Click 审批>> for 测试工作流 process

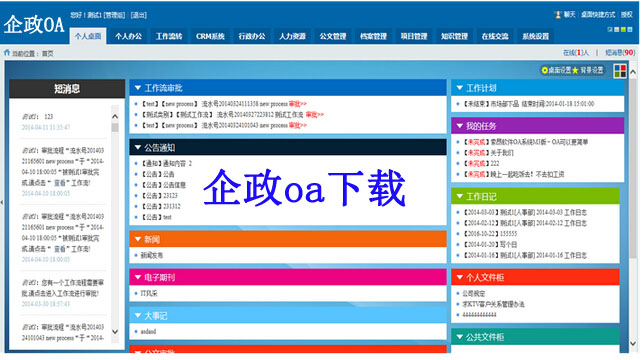click(314, 114)
